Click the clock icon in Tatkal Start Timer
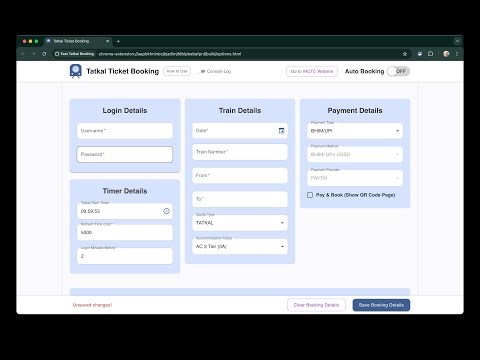Image resolution: width=480 pixels, height=360 pixels. pyautogui.click(x=166, y=211)
